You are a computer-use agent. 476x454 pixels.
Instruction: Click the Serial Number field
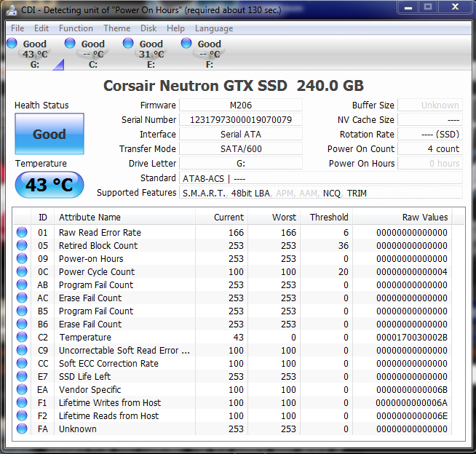tap(241, 120)
